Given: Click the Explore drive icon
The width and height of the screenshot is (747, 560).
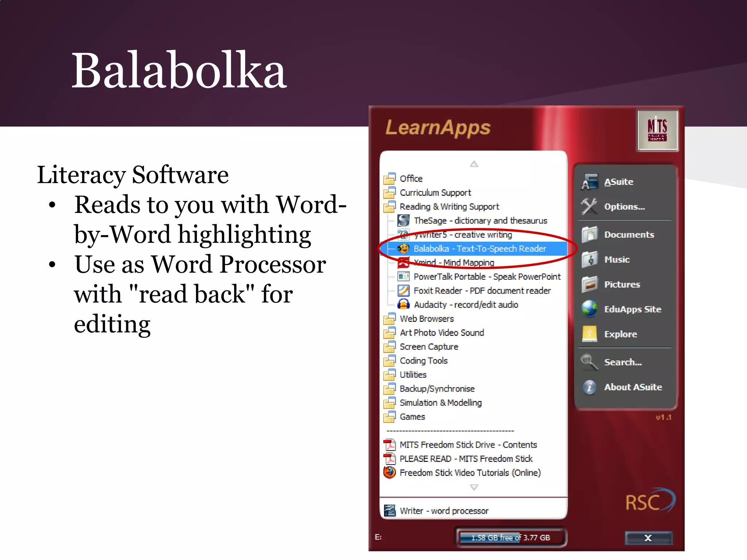Looking at the screenshot, I should pyautogui.click(x=589, y=334).
